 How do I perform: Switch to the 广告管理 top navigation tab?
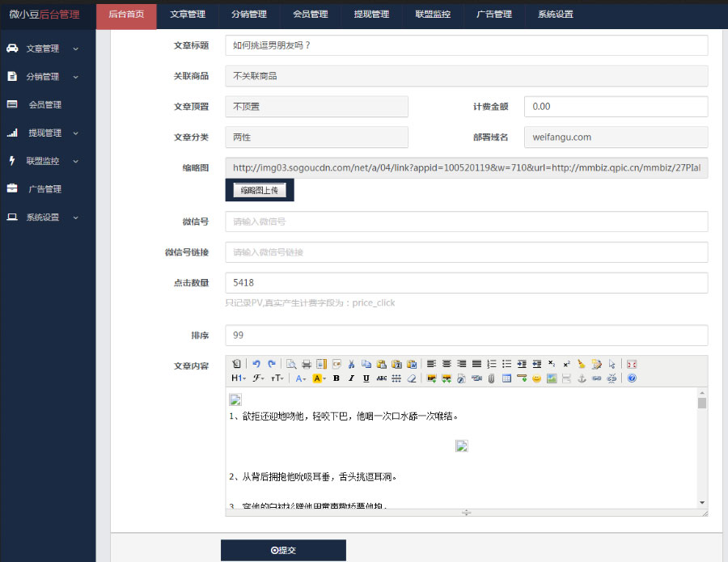(x=493, y=15)
